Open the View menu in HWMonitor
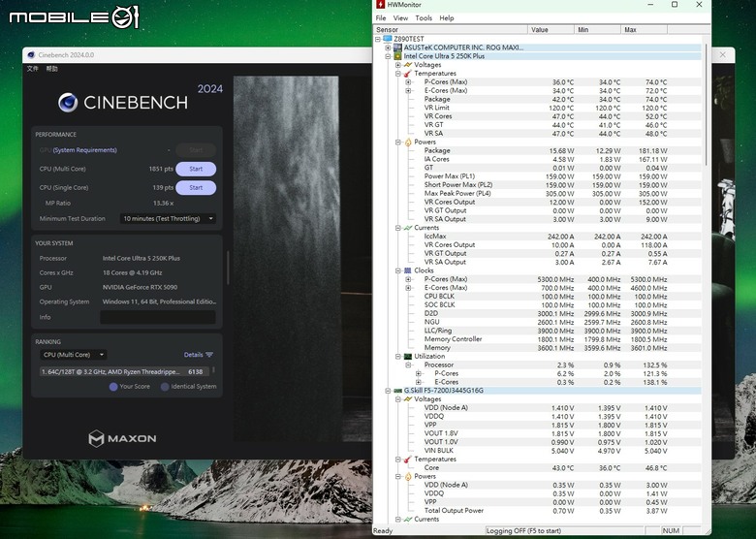Image resolution: width=756 pixels, height=539 pixels. [x=400, y=18]
